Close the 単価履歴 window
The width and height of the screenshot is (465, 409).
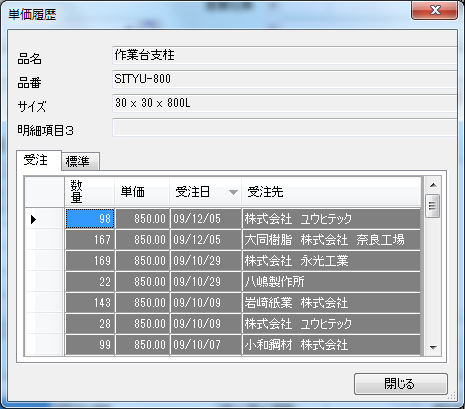click(434, 10)
